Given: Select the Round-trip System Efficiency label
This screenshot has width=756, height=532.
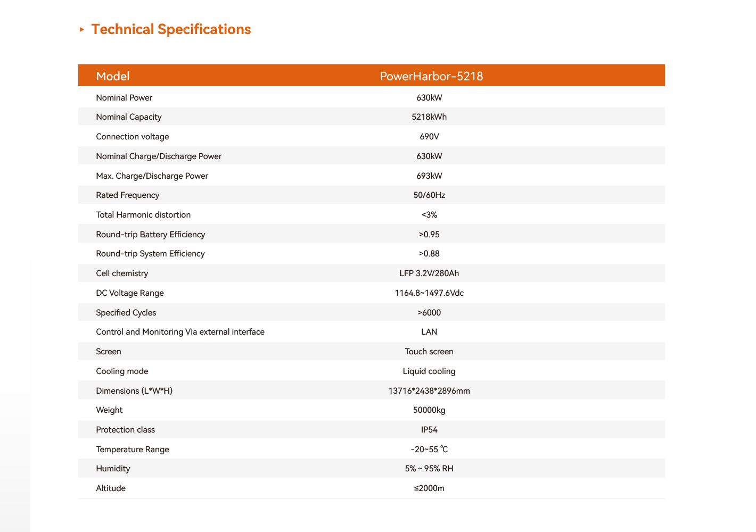Looking at the screenshot, I should [x=150, y=254].
